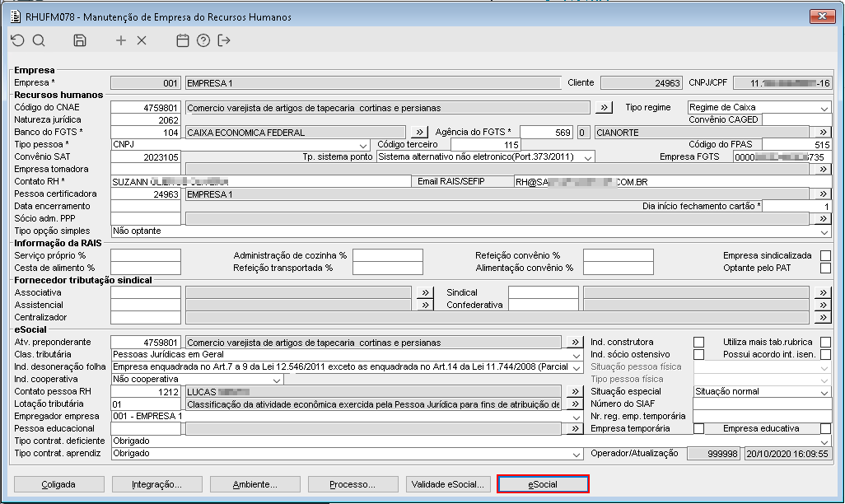This screenshot has width=845, height=504.
Task: Expand Empregador empresa dropdown
Action: click(576, 417)
